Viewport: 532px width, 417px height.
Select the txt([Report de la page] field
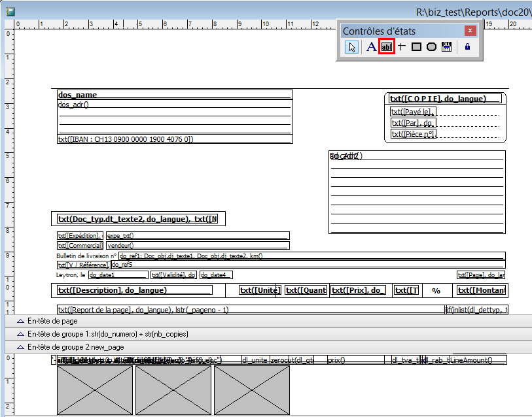[x=251, y=310]
